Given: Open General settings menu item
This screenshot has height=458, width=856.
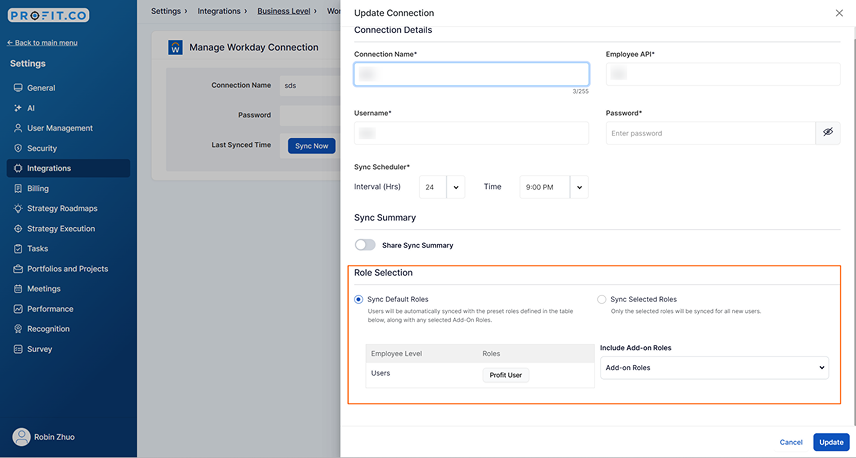Looking at the screenshot, I should tap(68, 88).
